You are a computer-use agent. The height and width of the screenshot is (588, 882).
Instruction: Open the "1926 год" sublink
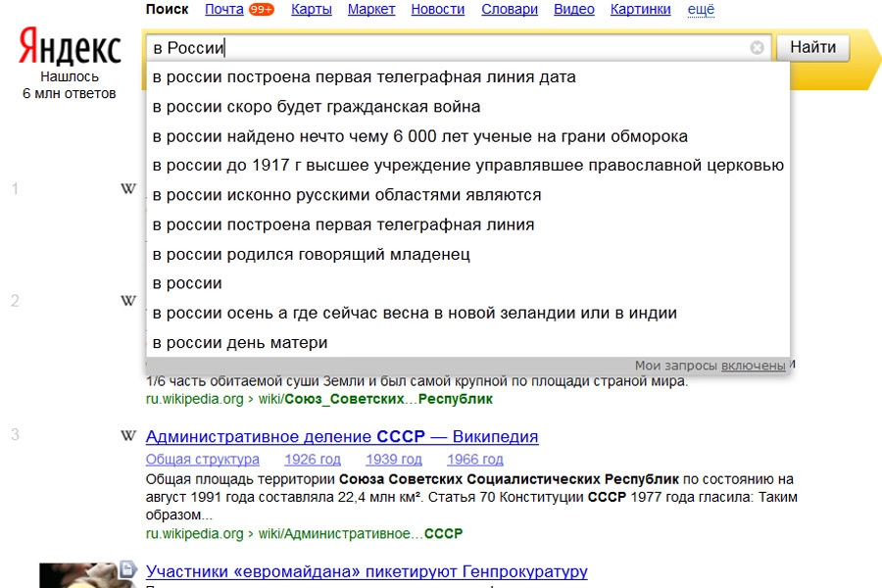(x=313, y=460)
